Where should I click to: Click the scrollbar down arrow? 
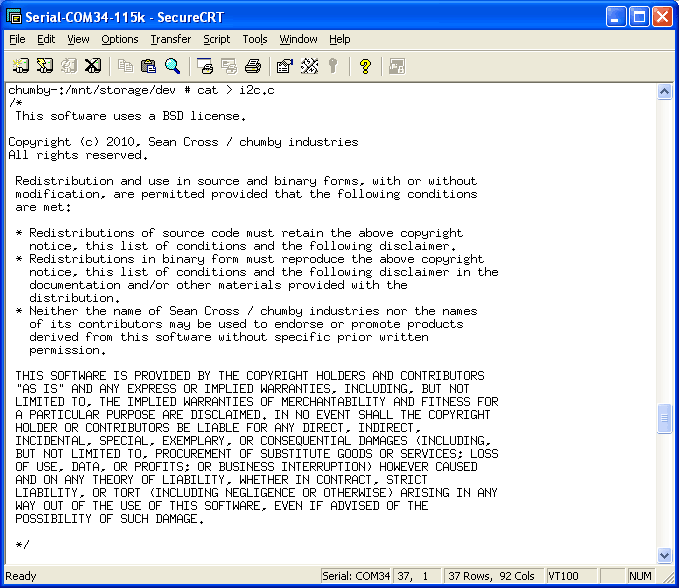tap(665, 555)
